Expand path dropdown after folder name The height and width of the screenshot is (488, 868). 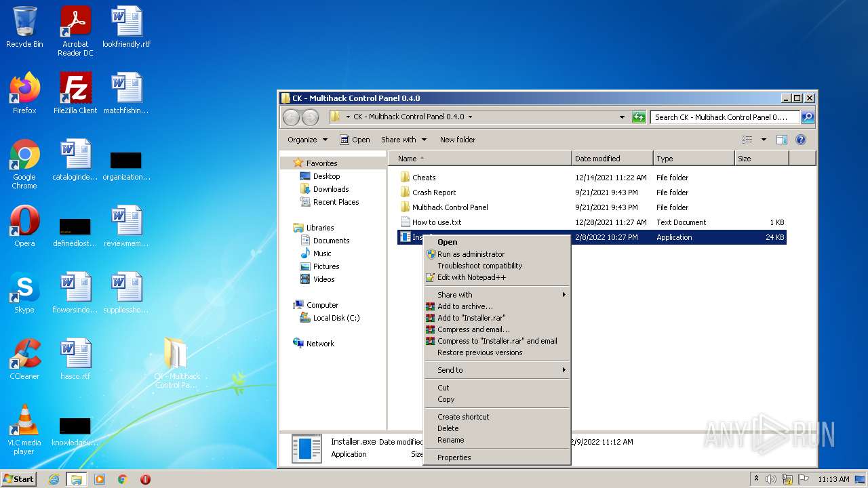470,117
